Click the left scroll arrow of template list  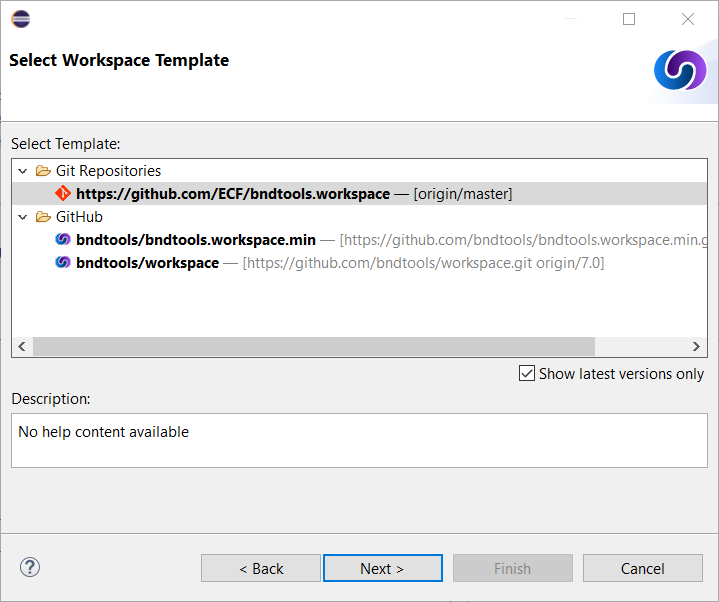[22, 346]
